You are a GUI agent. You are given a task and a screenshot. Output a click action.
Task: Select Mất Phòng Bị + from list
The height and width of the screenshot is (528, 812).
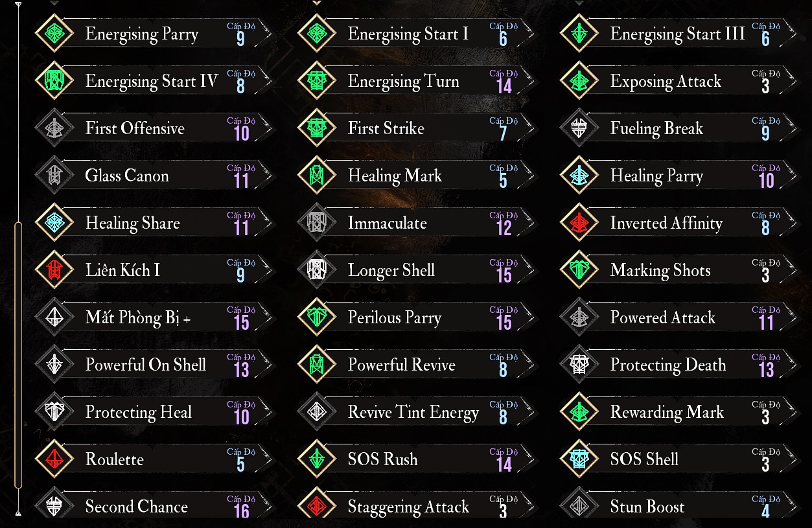(x=156, y=317)
